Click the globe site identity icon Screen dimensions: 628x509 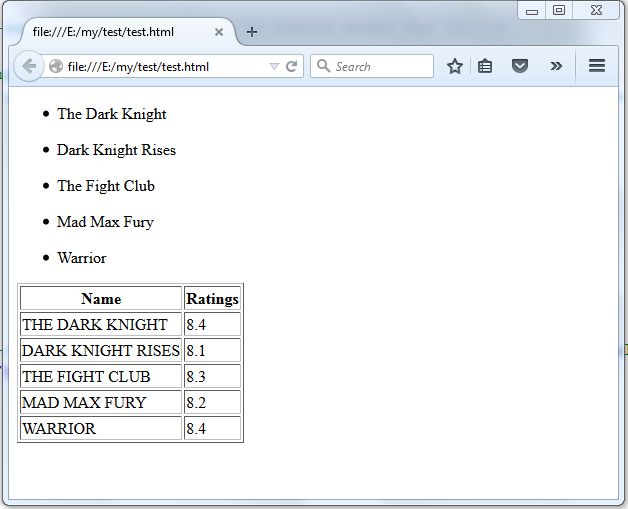coord(56,66)
